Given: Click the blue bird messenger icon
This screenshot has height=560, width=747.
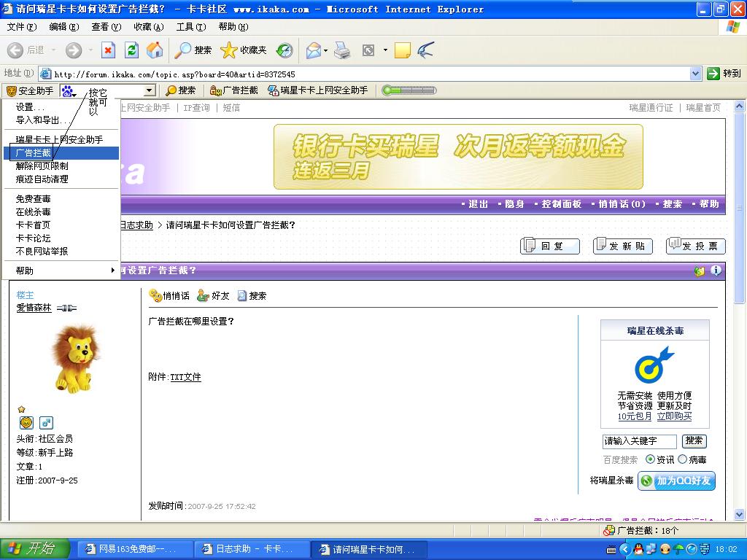Looking at the screenshot, I should click(x=425, y=50).
